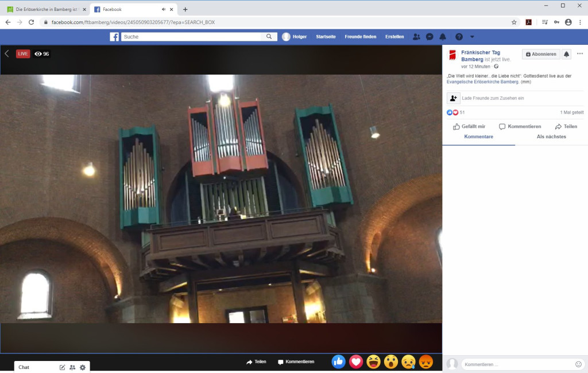The image size is (588, 373).
Task: Expand the account dropdown arrow
Action: pos(472,37)
